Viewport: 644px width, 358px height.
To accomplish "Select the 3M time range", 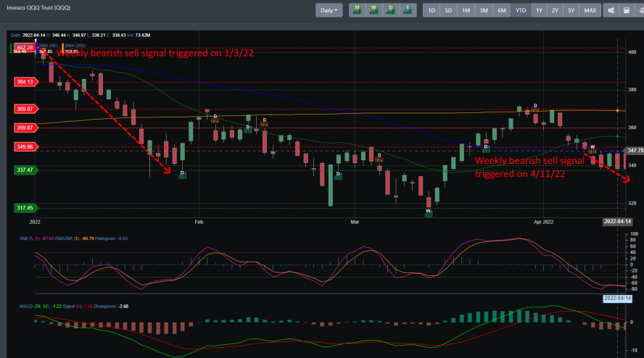I will 484,10.
